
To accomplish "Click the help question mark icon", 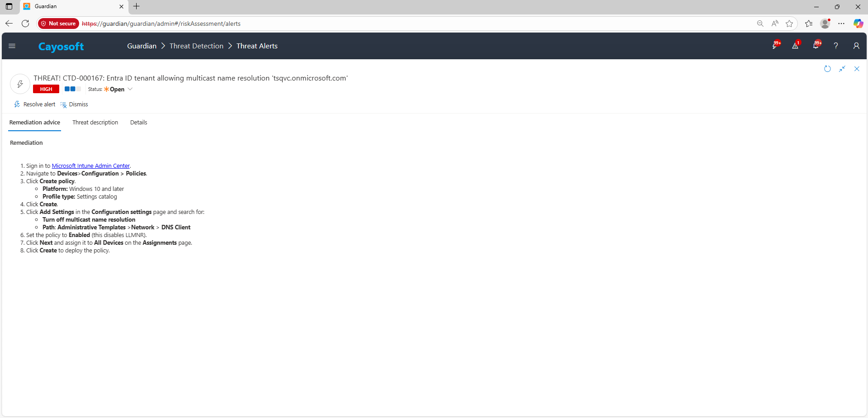I will (x=836, y=46).
